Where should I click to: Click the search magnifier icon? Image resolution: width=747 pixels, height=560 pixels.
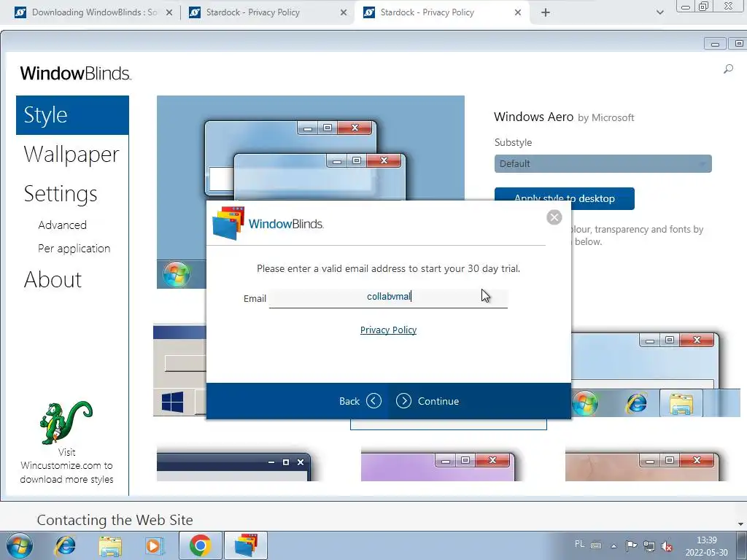tap(728, 69)
